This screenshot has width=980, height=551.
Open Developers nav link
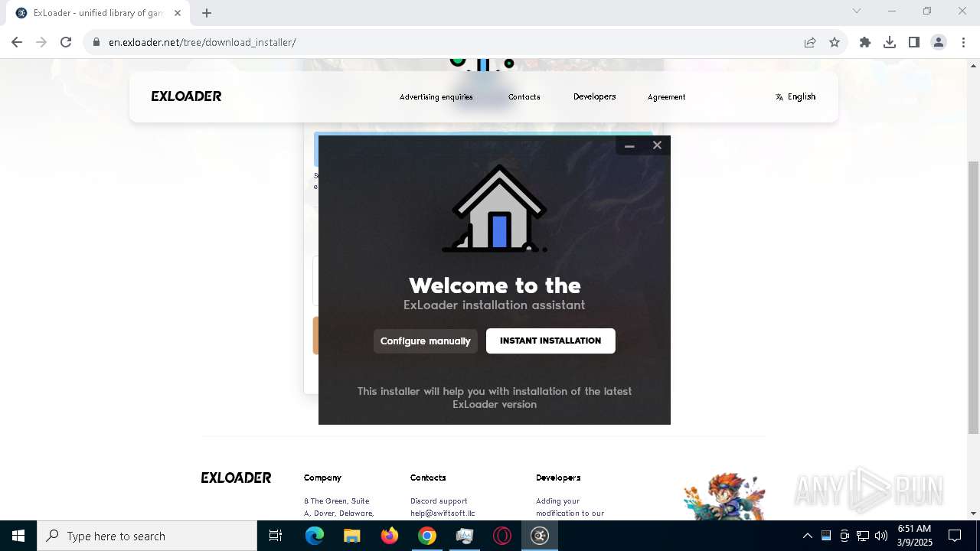pos(595,96)
